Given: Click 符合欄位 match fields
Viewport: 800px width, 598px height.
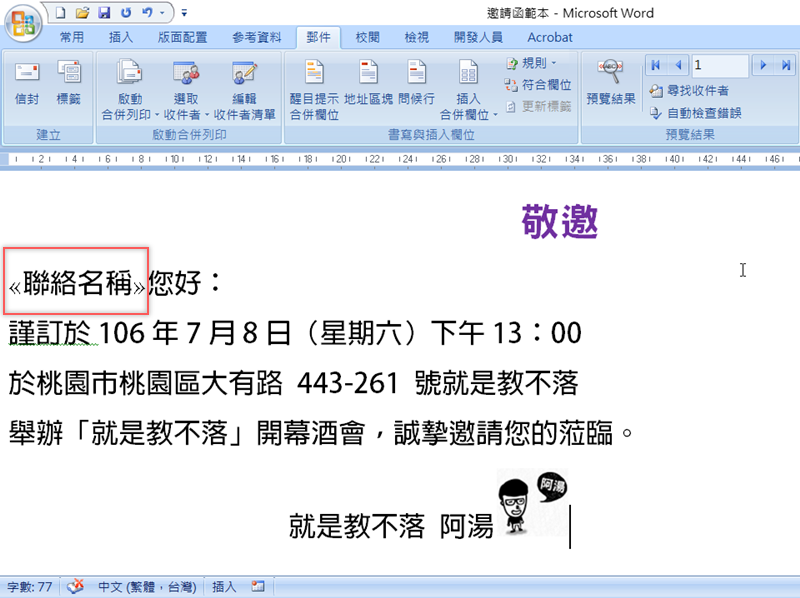Looking at the screenshot, I should point(538,85).
